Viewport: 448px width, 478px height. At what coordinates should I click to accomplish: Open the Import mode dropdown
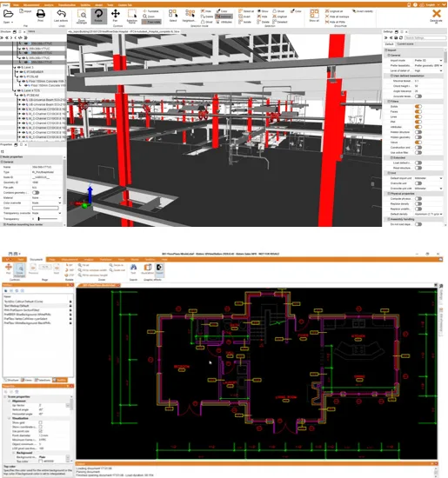tap(428, 60)
